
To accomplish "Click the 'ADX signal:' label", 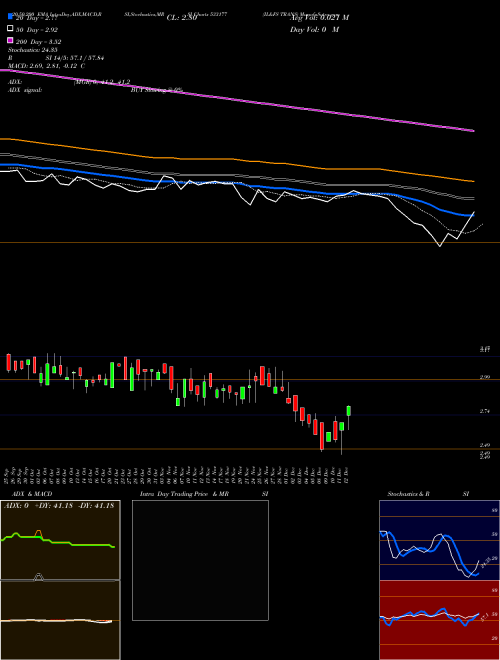I will coord(25,90).
